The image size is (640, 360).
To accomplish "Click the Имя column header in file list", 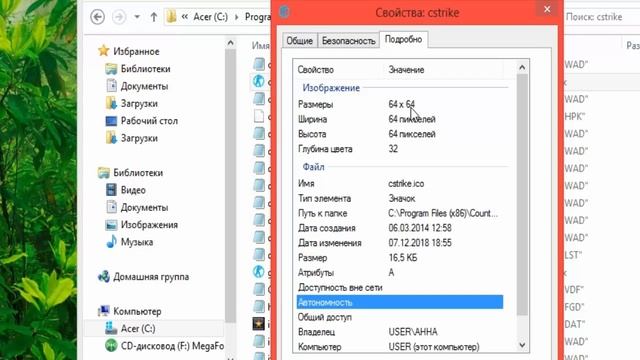I will click(x=260, y=46).
